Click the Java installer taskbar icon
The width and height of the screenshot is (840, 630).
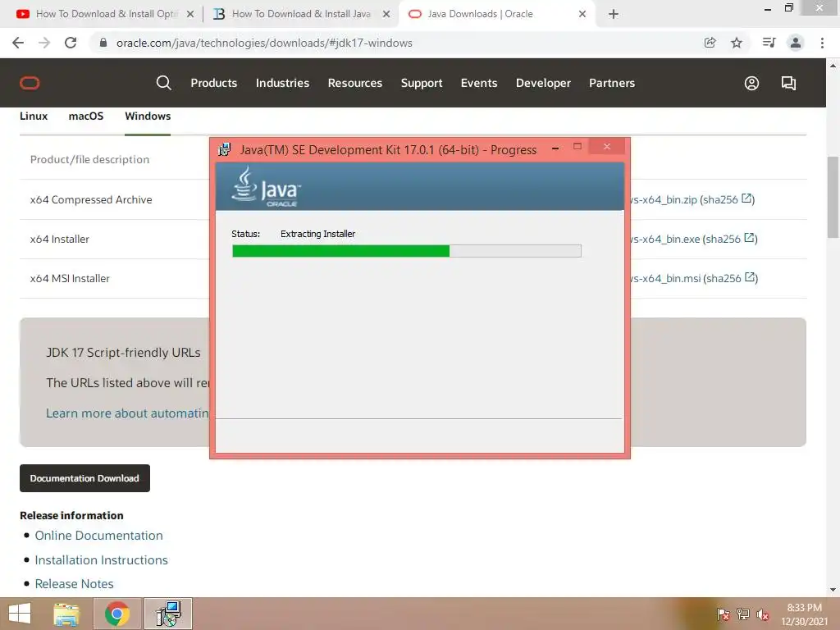pos(168,614)
